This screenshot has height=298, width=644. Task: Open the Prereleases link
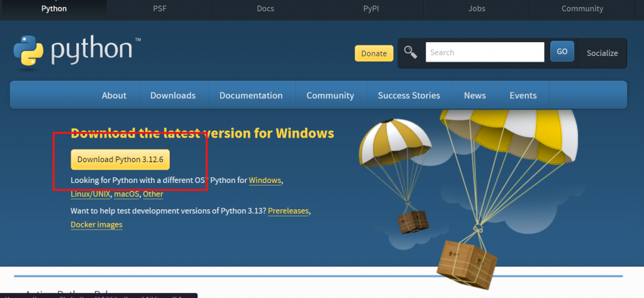coord(288,211)
